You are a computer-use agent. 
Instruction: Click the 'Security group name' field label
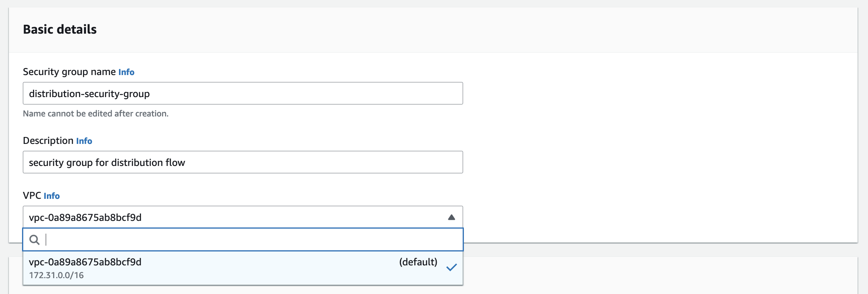tap(69, 72)
